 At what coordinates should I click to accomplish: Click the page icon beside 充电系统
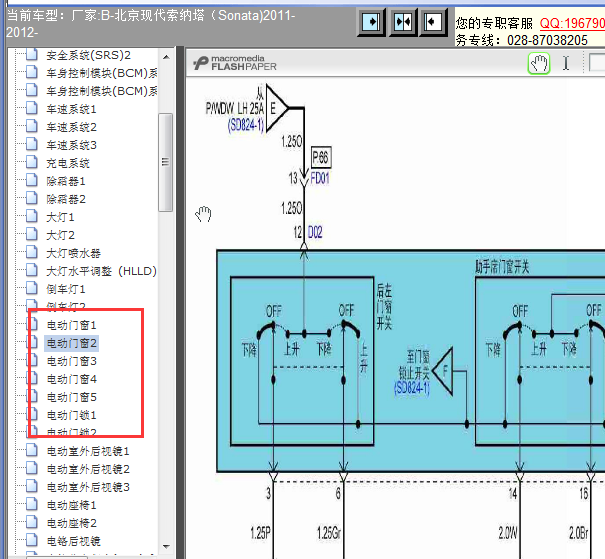coord(32,162)
